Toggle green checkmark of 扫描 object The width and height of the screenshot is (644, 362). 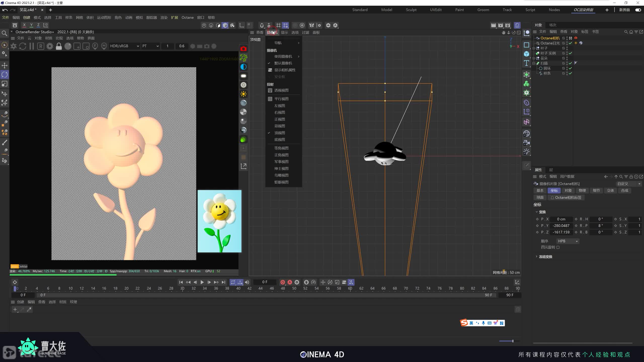(571, 63)
